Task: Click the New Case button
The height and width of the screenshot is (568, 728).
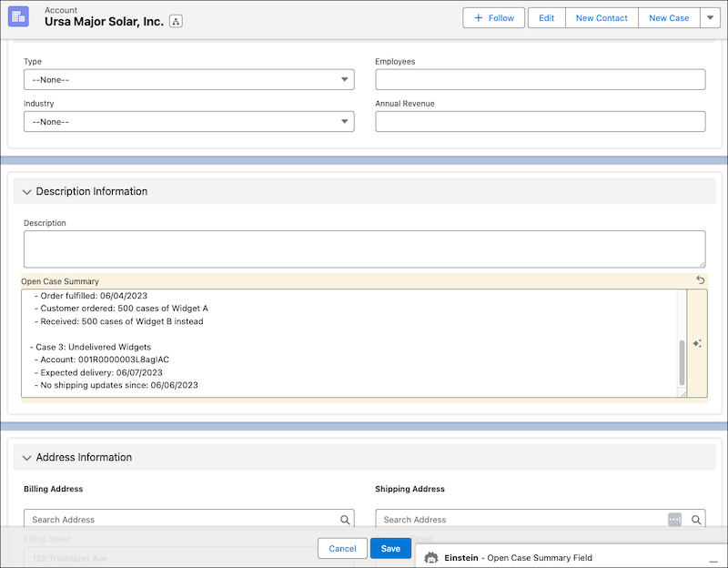Action: pos(669,17)
